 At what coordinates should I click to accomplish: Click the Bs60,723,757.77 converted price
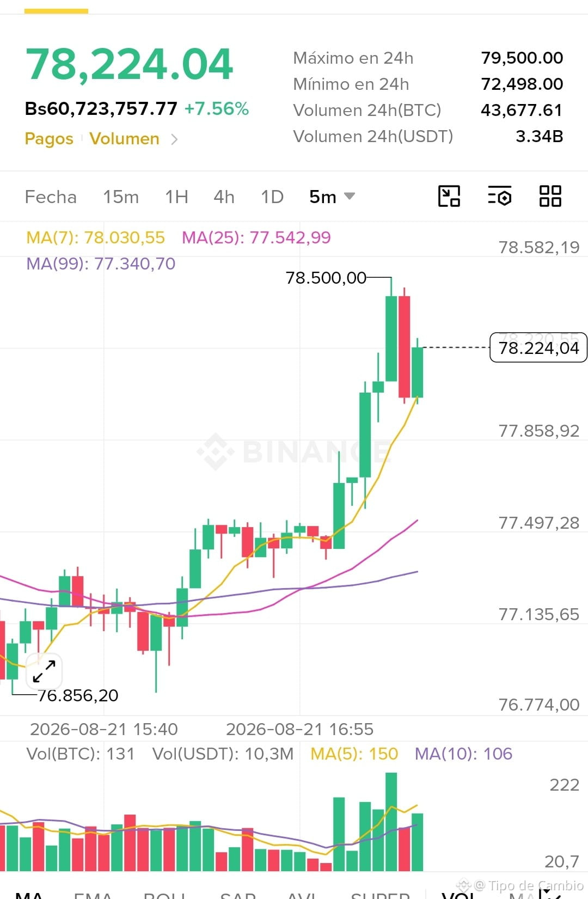tap(101, 109)
